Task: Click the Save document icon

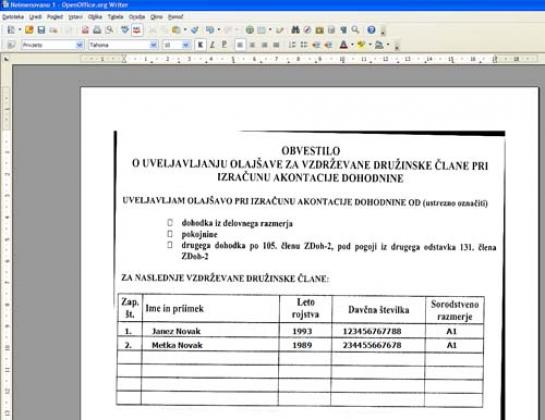Action: point(41,30)
